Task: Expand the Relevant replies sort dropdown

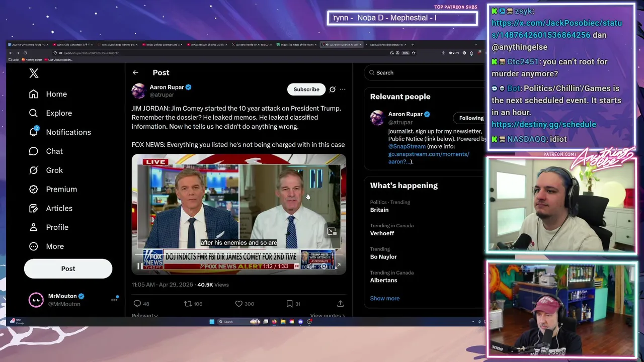Action: click(145, 315)
